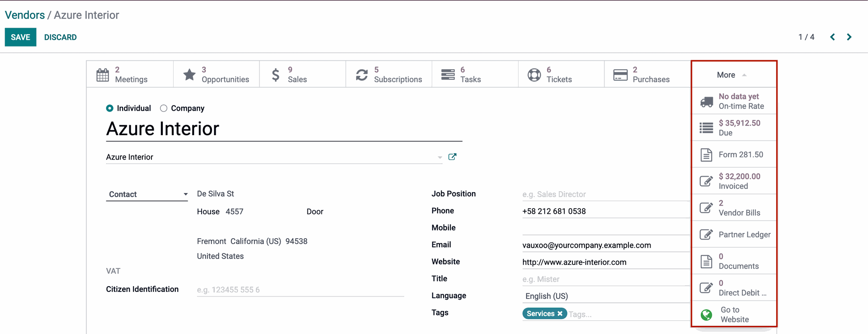This screenshot has height=334, width=868.
Task: Edit the Website URL field
Action: tap(606, 262)
